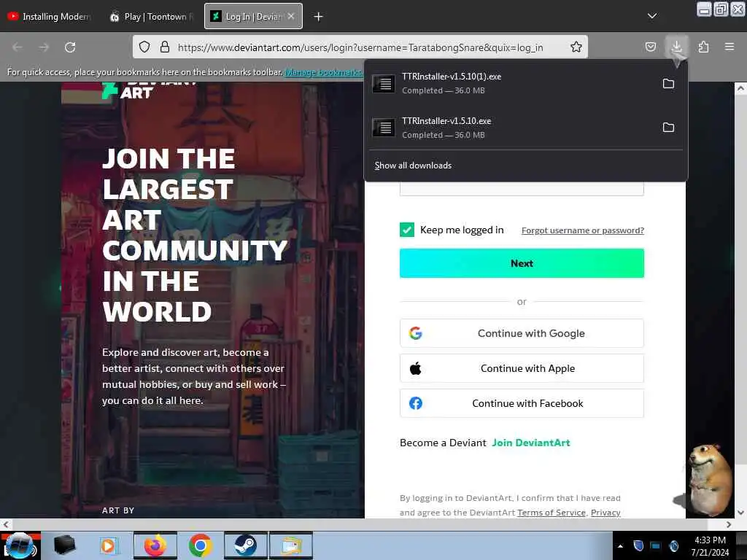747x560 pixels.
Task: Click the horizontal scrollbar left arrow
Action: 5,524
